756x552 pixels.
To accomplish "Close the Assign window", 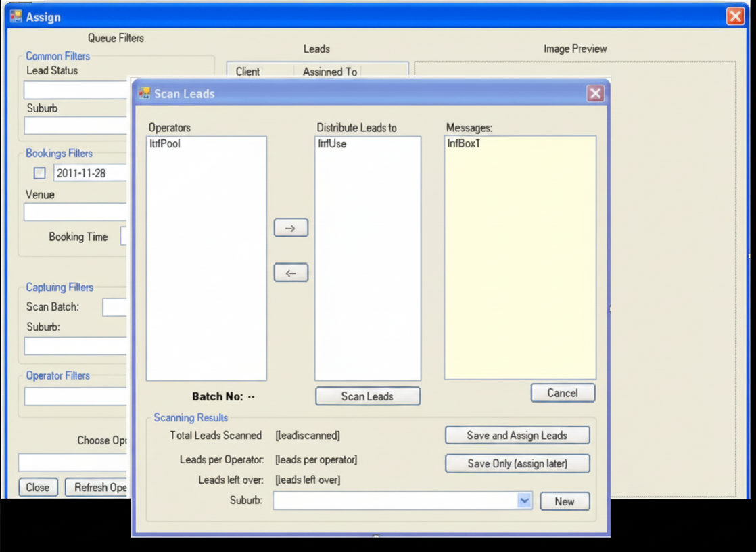I will coord(735,16).
